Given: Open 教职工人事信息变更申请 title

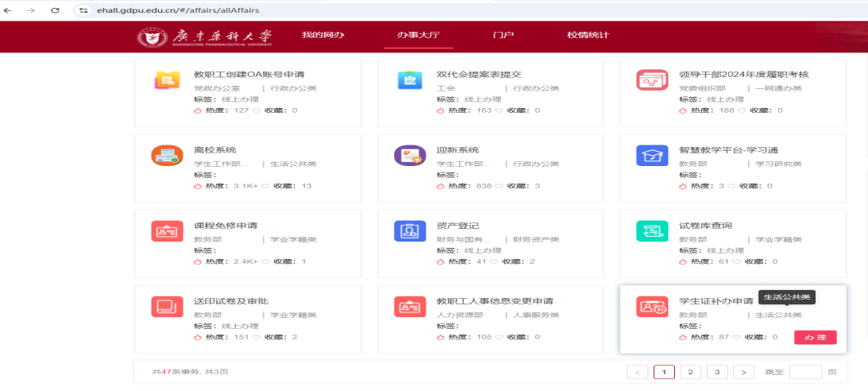Looking at the screenshot, I should pos(495,300).
